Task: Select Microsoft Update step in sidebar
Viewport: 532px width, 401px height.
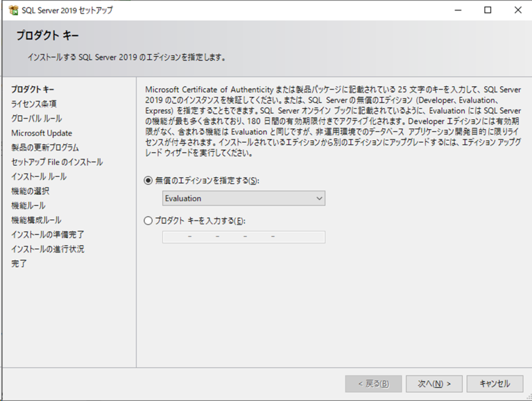Action: (x=42, y=133)
